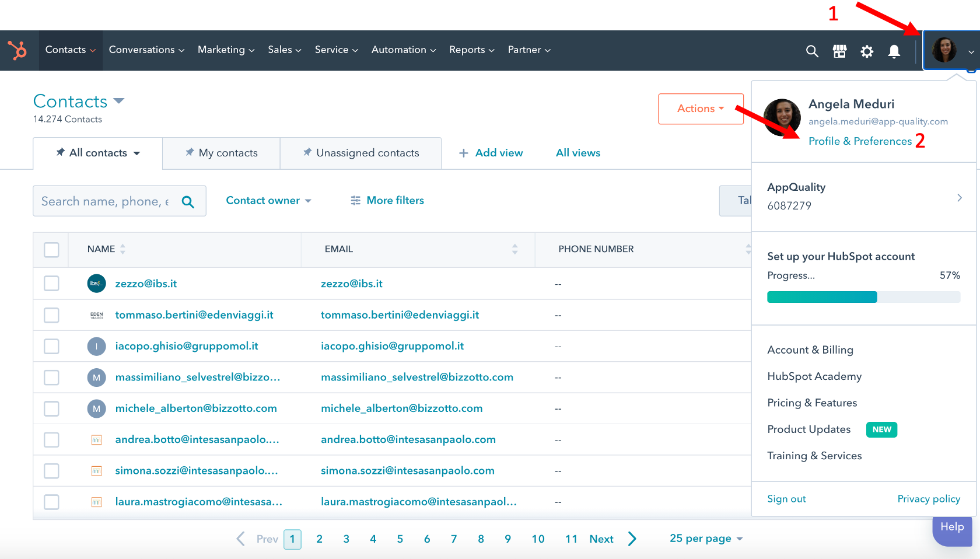980x559 pixels.
Task: Go to next page arrow in pagination
Action: coord(632,539)
